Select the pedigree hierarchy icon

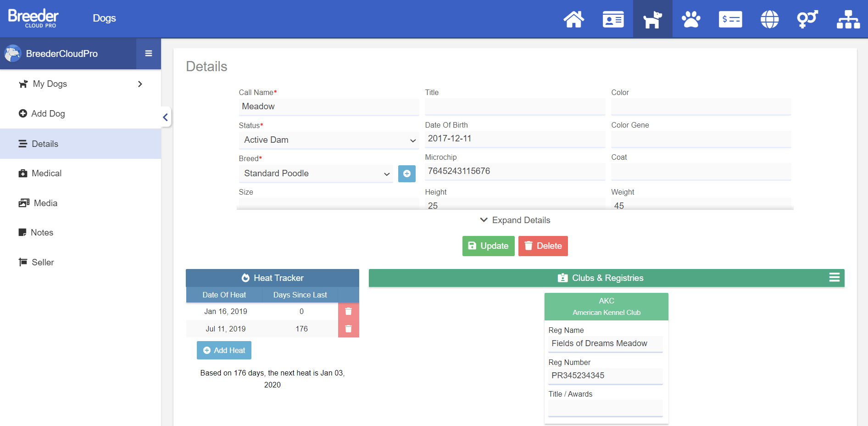[x=848, y=19]
